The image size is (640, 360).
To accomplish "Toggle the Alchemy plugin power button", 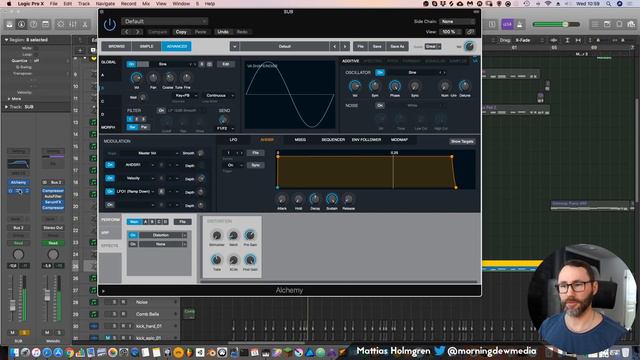I will click(x=109, y=25).
